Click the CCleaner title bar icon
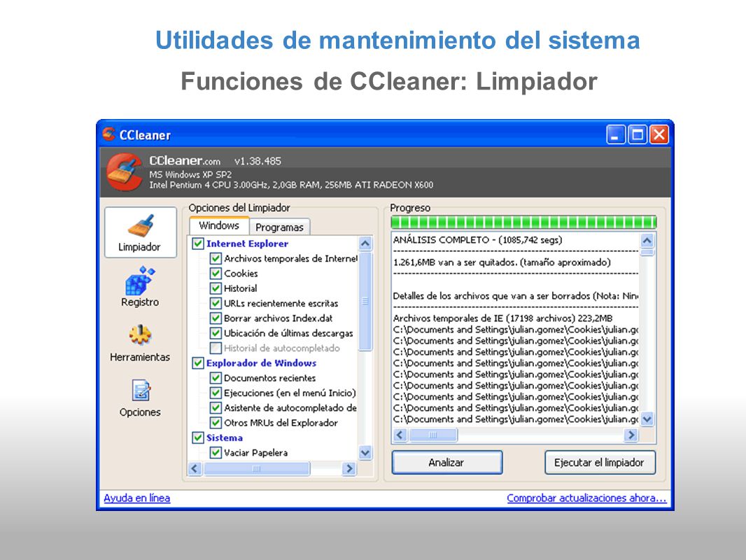Viewport: 746px width, 560px height. coord(109,134)
